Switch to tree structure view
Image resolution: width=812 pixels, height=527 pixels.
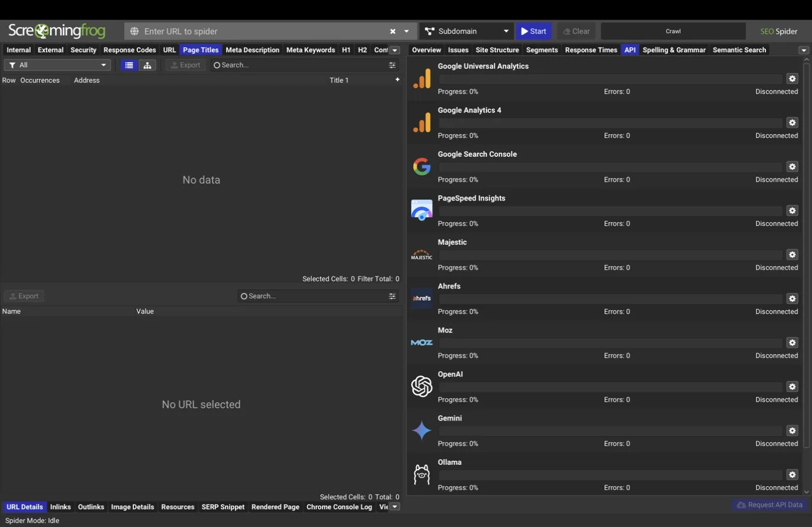(x=147, y=65)
